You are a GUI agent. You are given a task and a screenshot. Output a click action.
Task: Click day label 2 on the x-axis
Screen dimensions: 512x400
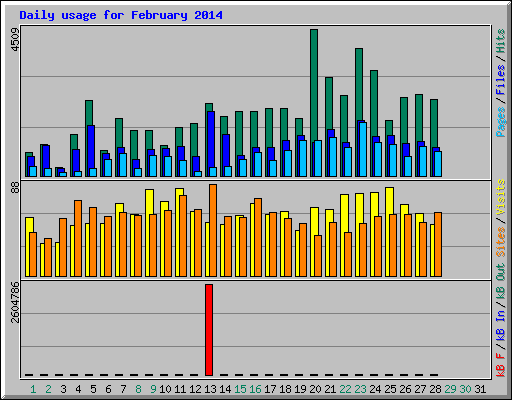pos(48,389)
